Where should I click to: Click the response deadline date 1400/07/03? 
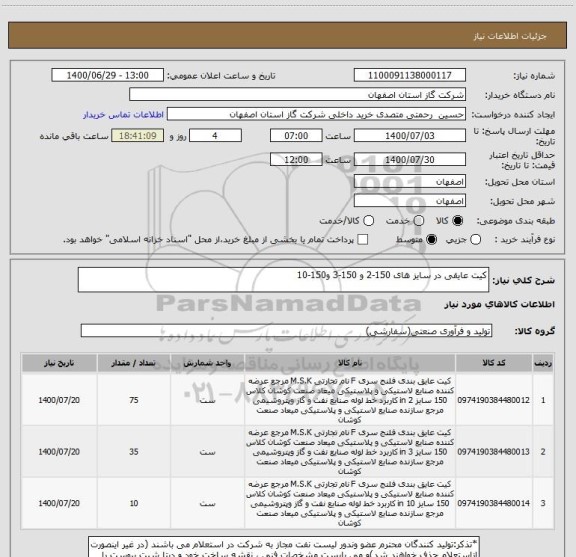(410, 136)
